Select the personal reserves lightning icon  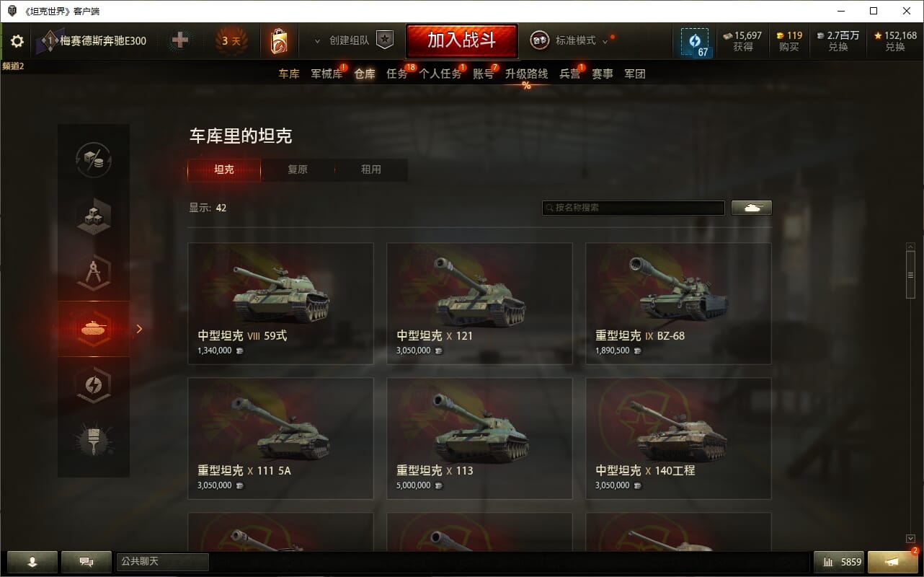(x=94, y=384)
